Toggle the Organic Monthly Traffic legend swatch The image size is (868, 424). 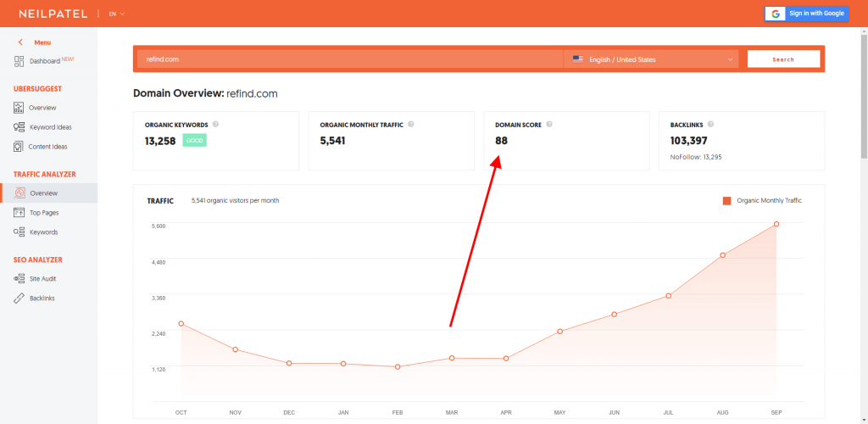pyautogui.click(x=726, y=201)
